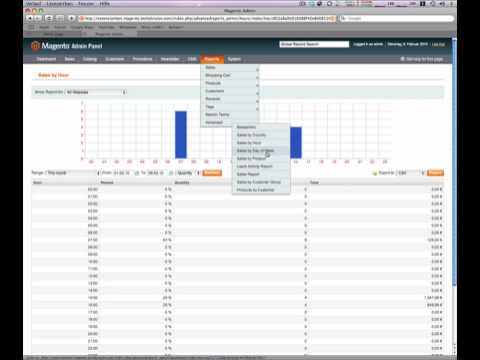Open the Customers top menu
480x360 pixels.
115,59
